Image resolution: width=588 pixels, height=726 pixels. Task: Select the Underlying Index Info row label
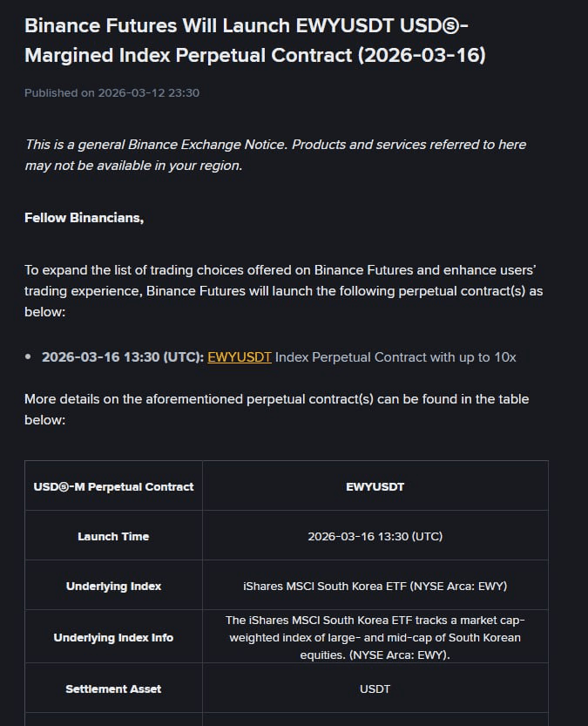coord(113,637)
